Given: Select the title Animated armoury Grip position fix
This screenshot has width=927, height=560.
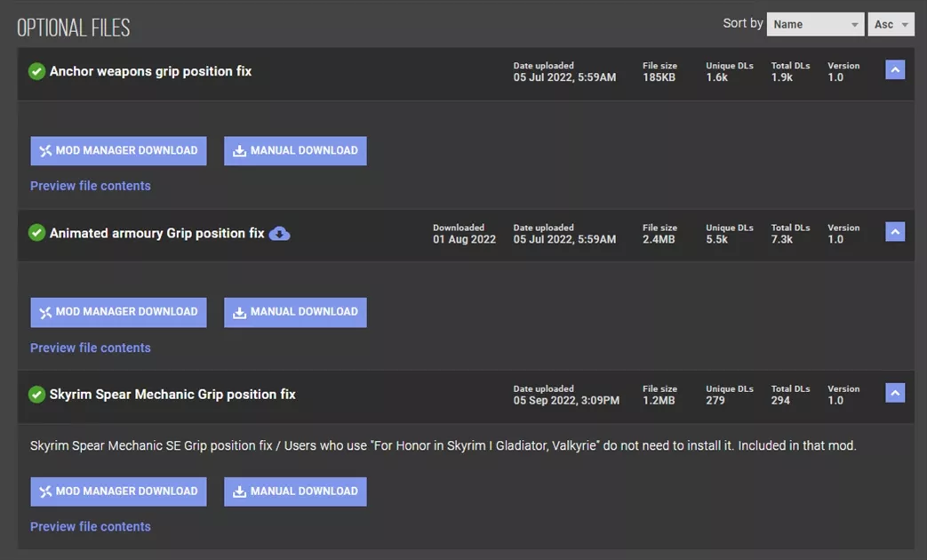Looking at the screenshot, I should click(x=156, y=233).
